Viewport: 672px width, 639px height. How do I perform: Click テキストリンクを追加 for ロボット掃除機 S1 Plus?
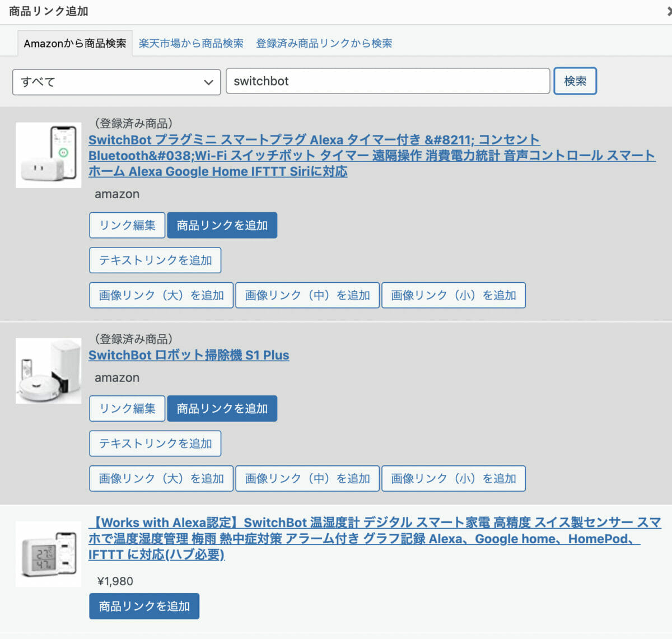[x=155, y=444]
